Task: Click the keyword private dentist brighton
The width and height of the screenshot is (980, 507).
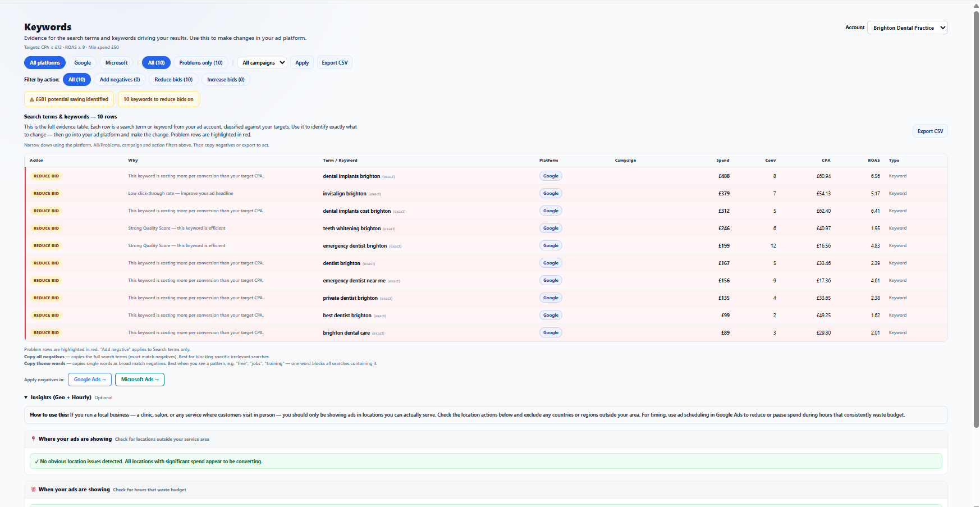Action: pyautogui.click(x=350, y=298)
